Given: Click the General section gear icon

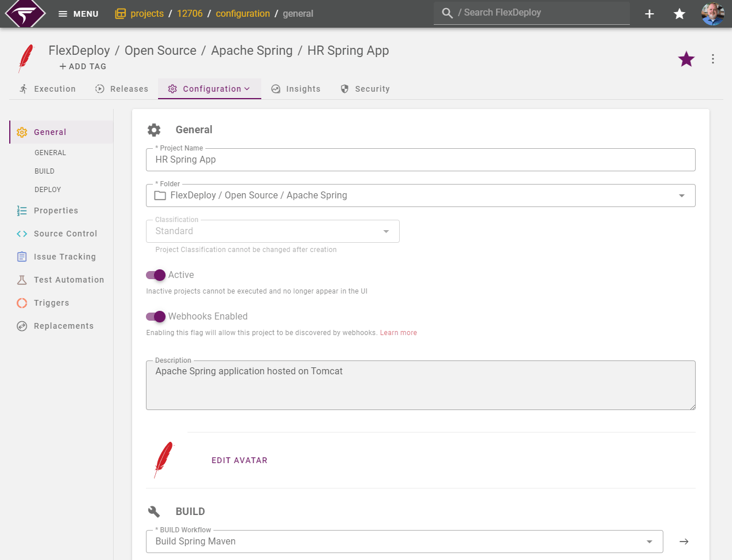Looking at the screenshot, I should pyautogui.click(x=154, y=130).
